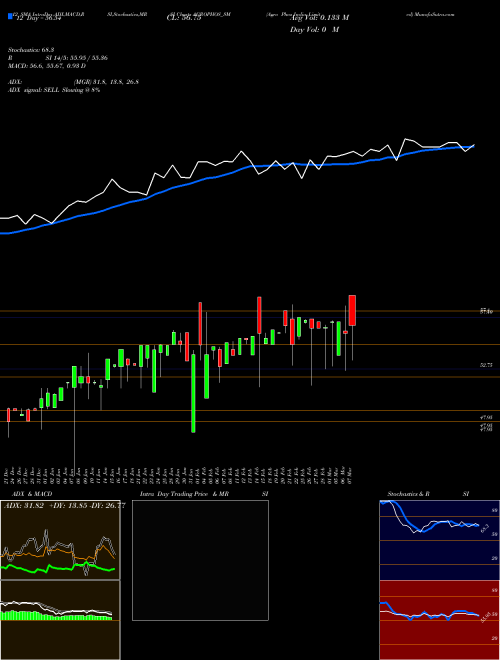Click the 52.75 price axis label
Screen dimensions: 500x660
(486, 365)
